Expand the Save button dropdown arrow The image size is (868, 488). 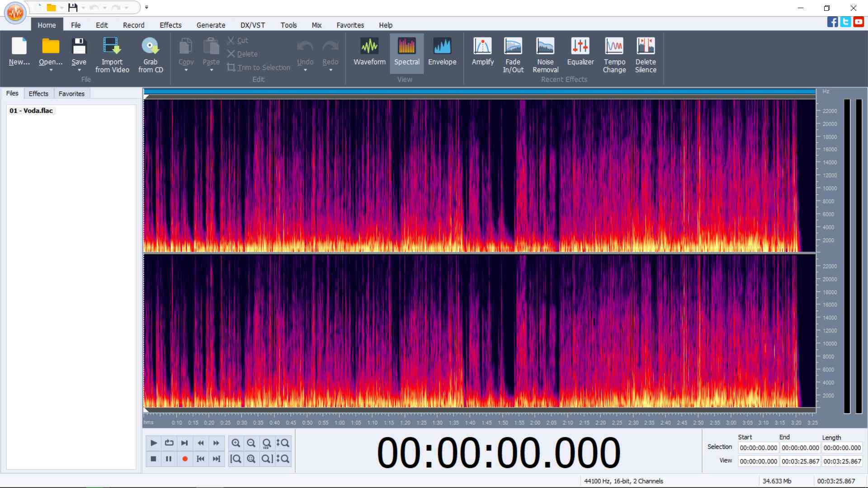click(x=79, y=70)
